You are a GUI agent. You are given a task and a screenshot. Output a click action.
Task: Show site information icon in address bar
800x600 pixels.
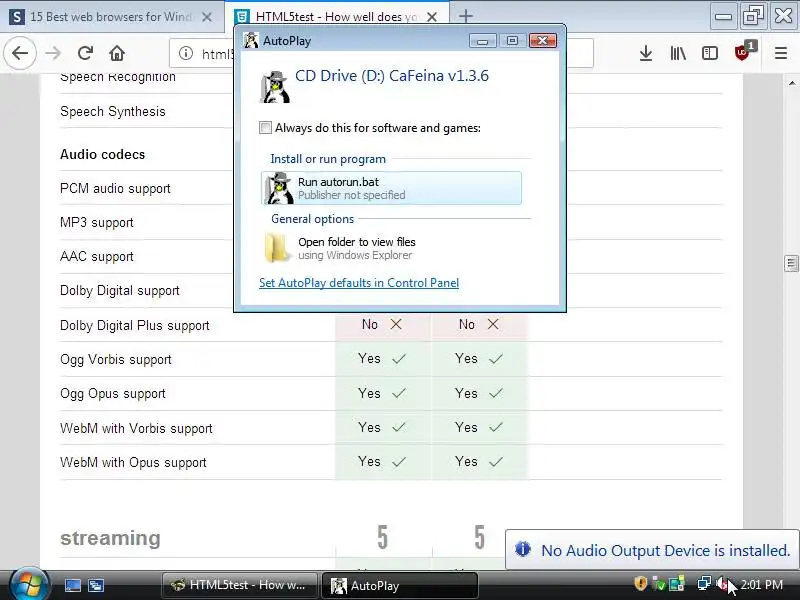tap(186, 53)
